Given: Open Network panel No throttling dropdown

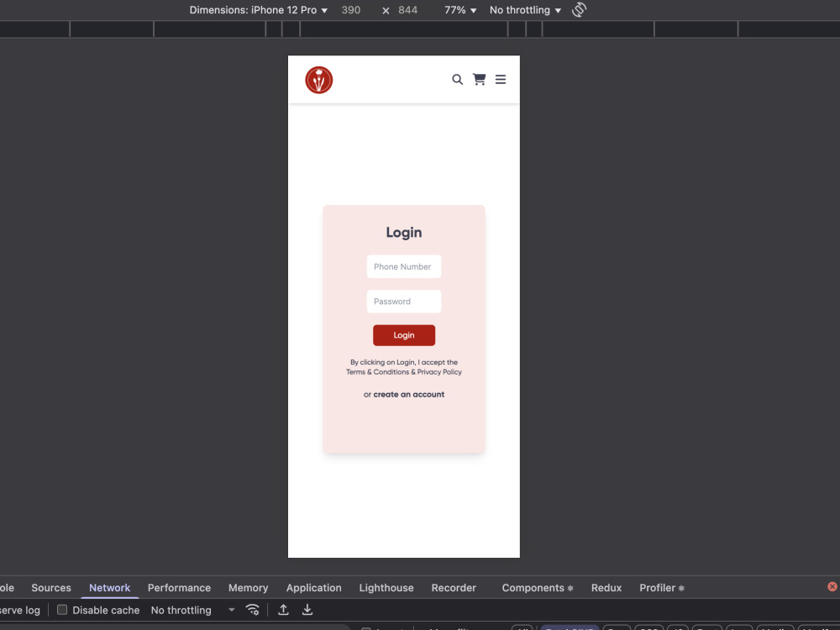Looking at the screenshot, I should pyautogui.click(x=193, y=610).
